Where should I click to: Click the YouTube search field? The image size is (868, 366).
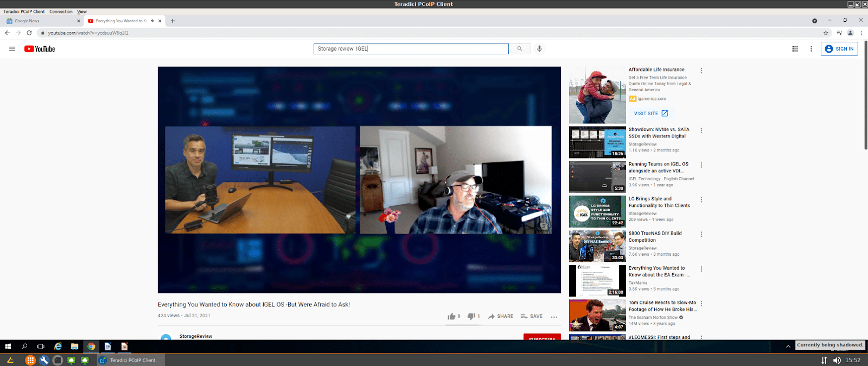click(x=411, y=49)
